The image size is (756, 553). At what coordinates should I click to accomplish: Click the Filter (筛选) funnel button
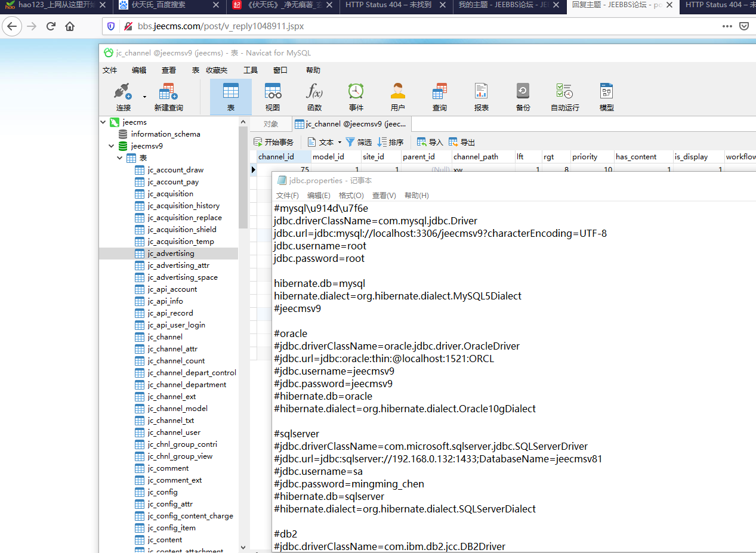359,142
